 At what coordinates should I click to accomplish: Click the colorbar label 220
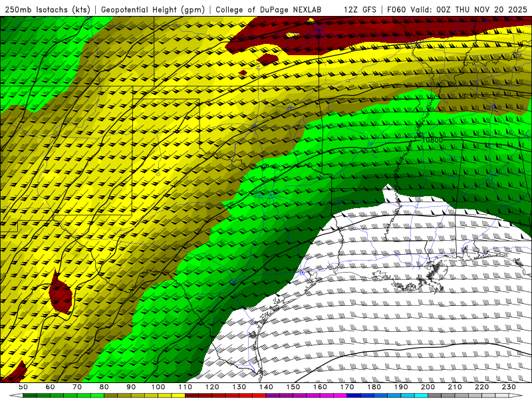[x=481, y=387]
